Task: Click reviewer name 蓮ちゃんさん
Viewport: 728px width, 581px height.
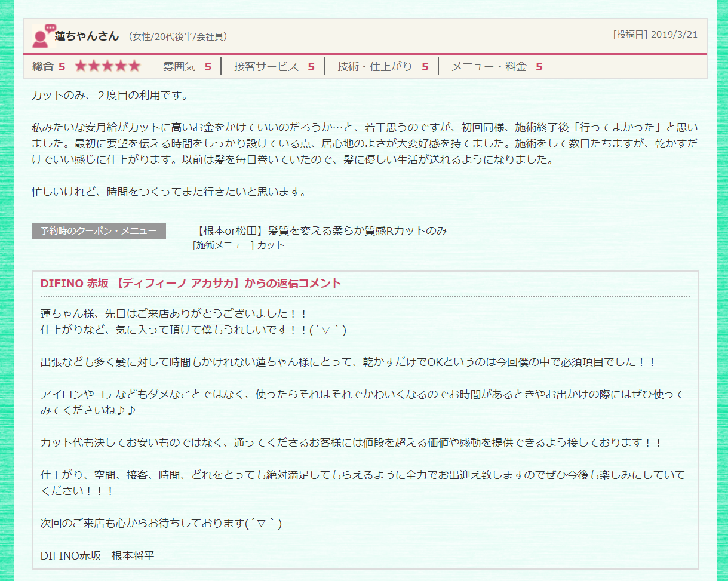Action: (x=87, y=36)
